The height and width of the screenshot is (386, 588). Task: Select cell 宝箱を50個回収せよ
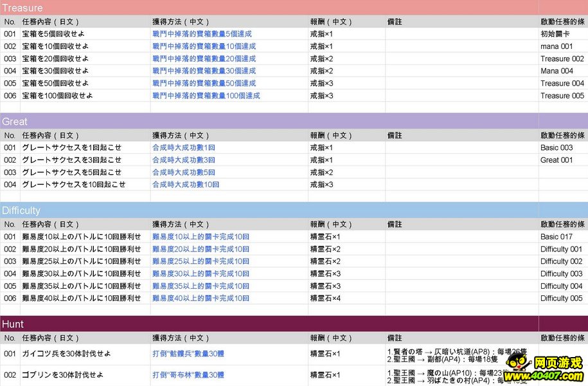coord(85,83)
